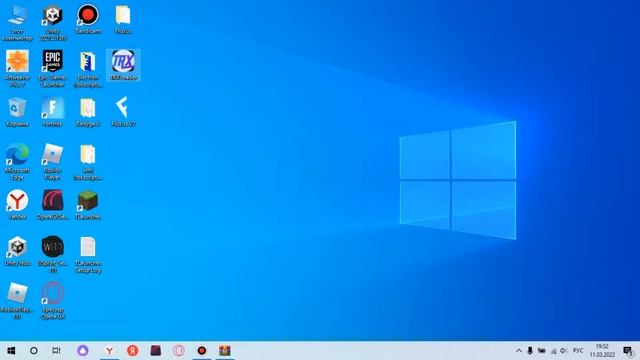The width and height of the screenshot is (640, 360).
Task: Open the Raduga X folder
Action: 88,112
